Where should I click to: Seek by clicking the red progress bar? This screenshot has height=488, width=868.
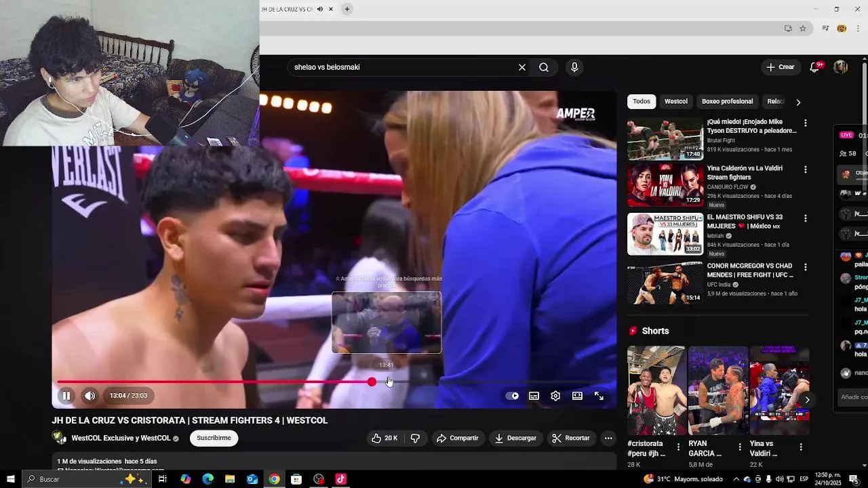(214, 382)
